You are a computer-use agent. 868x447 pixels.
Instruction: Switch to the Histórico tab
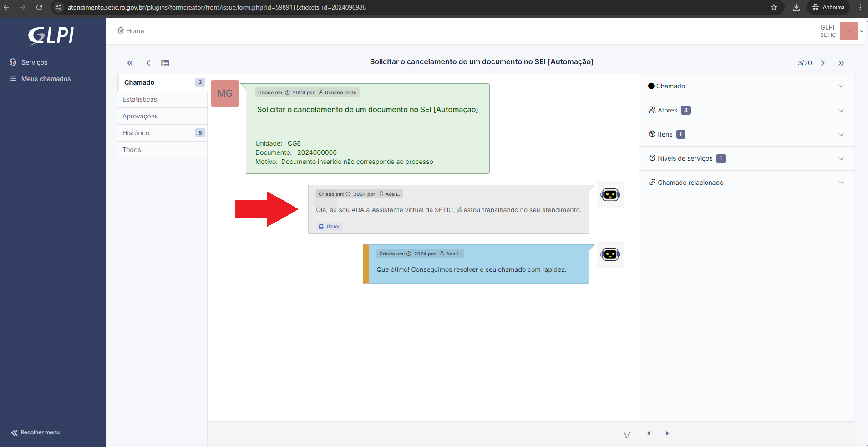(x=136, y=132)
